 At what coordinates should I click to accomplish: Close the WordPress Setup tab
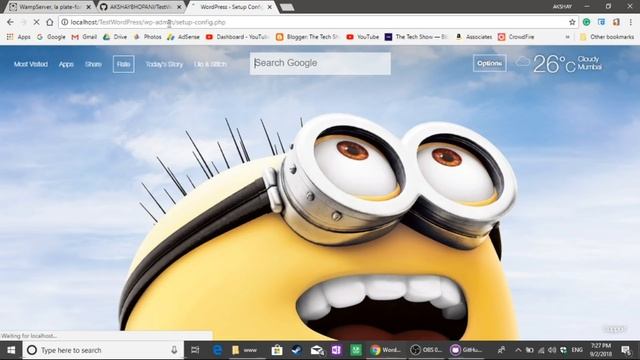click(270, 7)
